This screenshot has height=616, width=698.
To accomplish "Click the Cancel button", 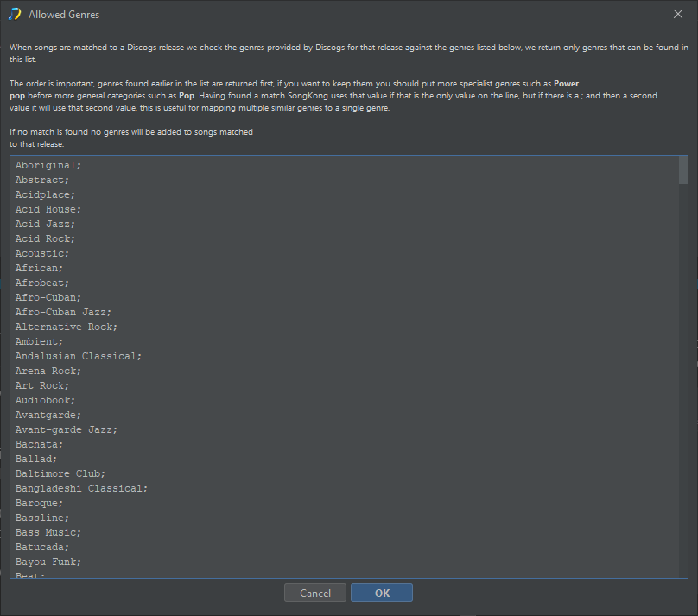I will 315,593.
